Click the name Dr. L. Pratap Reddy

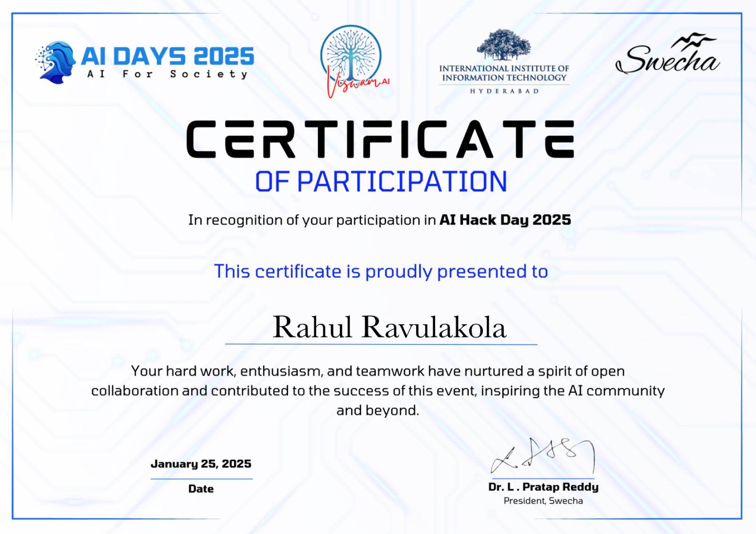coord(543,487)
